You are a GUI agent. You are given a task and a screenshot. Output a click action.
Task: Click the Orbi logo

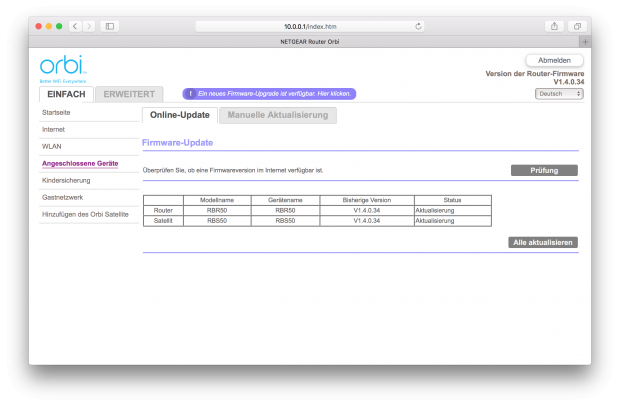[63, 69]
